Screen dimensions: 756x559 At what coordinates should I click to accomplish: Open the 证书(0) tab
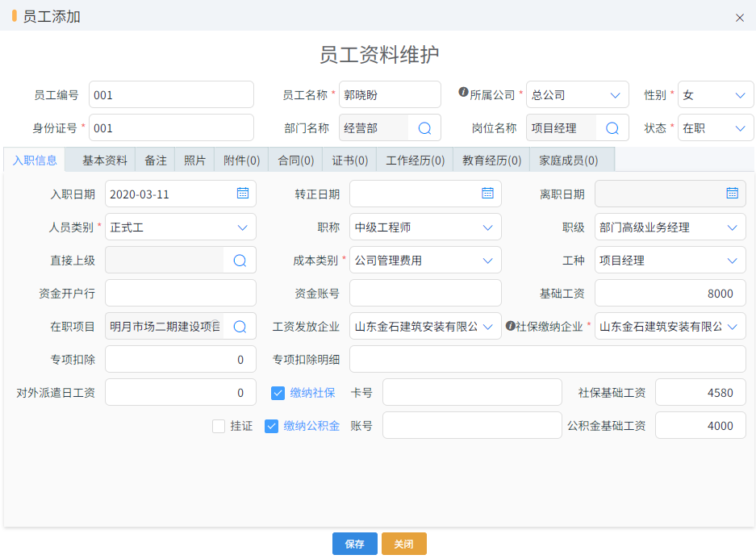[349, 160]
